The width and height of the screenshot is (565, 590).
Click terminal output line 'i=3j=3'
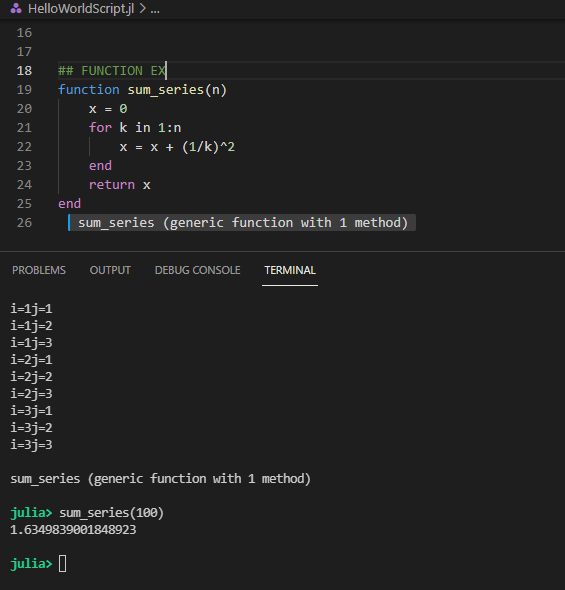click(x=31, y=445)
